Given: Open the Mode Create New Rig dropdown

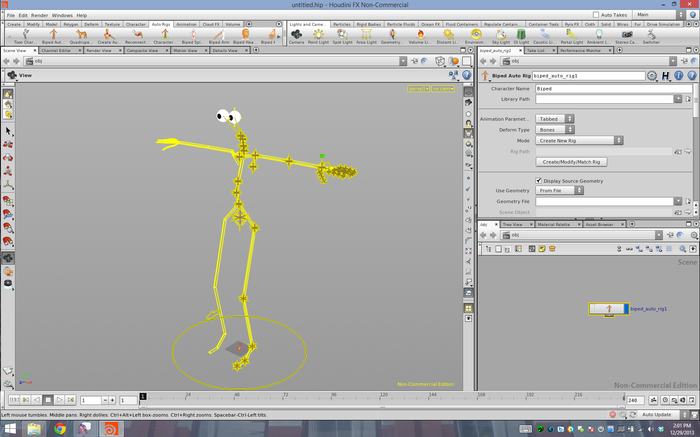Looking at the screenshot, I should [x=579, y=140].
